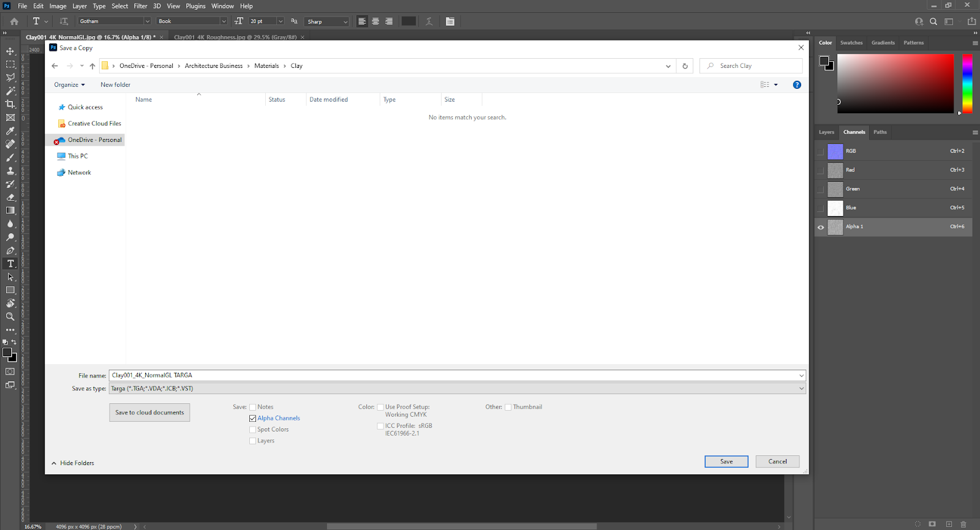
Task: Select the Rectangular Marquee tool
Action: click(x=10, y=64)
